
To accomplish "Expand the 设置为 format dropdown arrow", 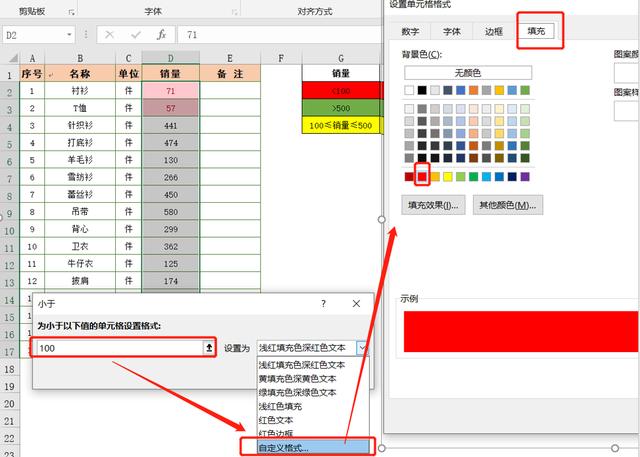I will [x=362, y=347].
